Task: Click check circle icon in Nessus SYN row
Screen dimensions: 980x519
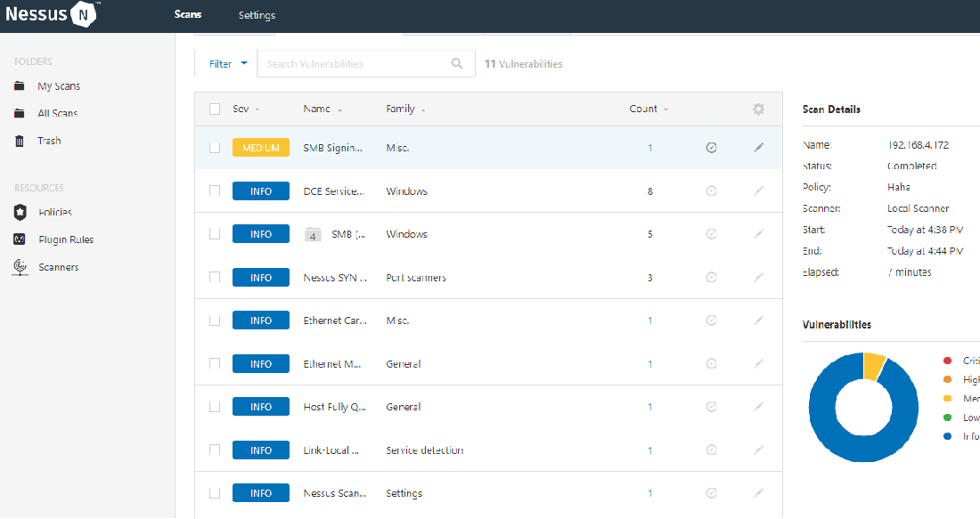Action: click(711, 277)
